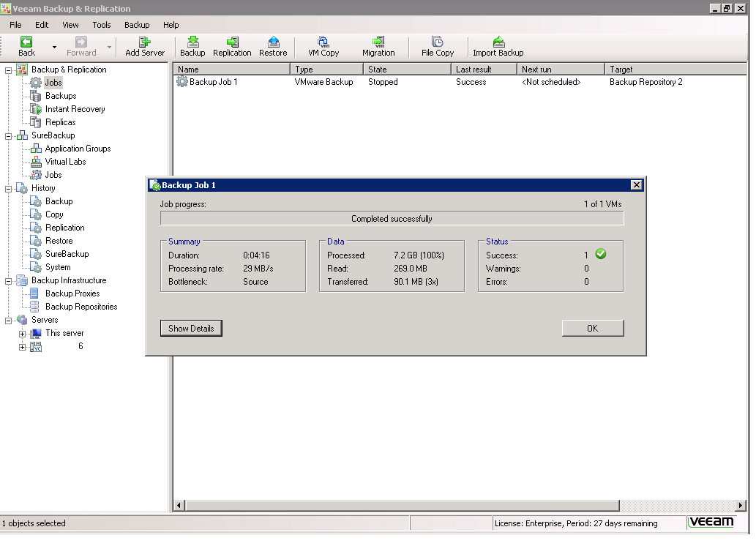Open the Forward history dropdown arrow
The height and width of the screenshot is (546, 756).
110,47
